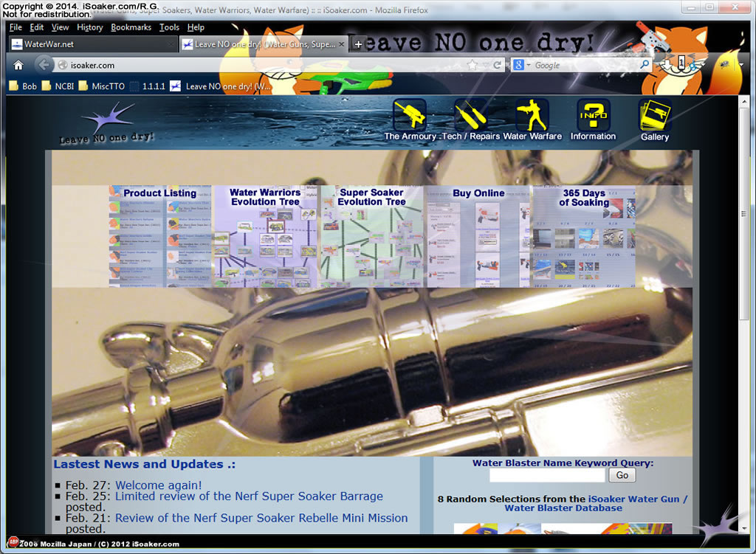Open the Rebelle Mini Mission review link
Viewport: 756px width, 554px height.
pyautogui.click(x=261, y=518)
